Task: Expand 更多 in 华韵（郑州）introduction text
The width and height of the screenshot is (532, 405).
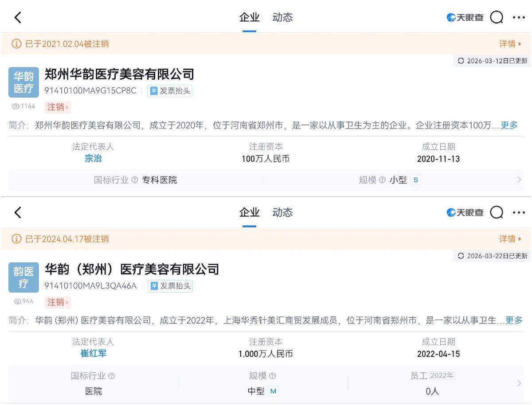Action: tap(514, 320)
